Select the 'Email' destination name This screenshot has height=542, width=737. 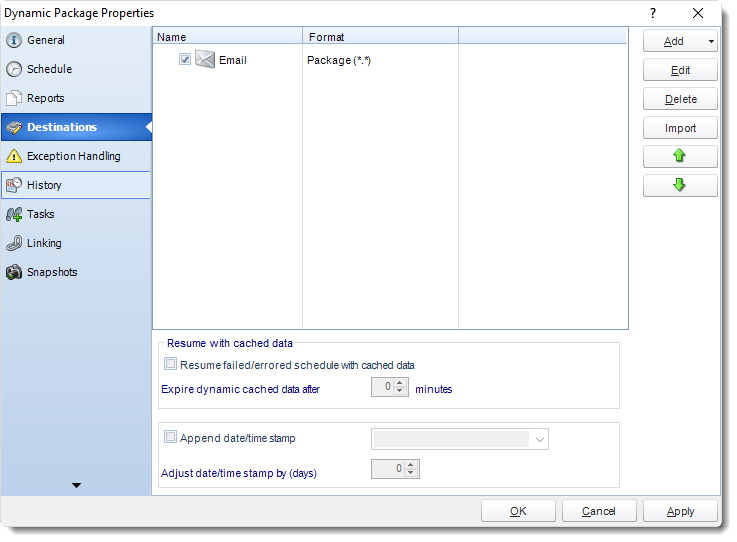(x=233, y=60)
